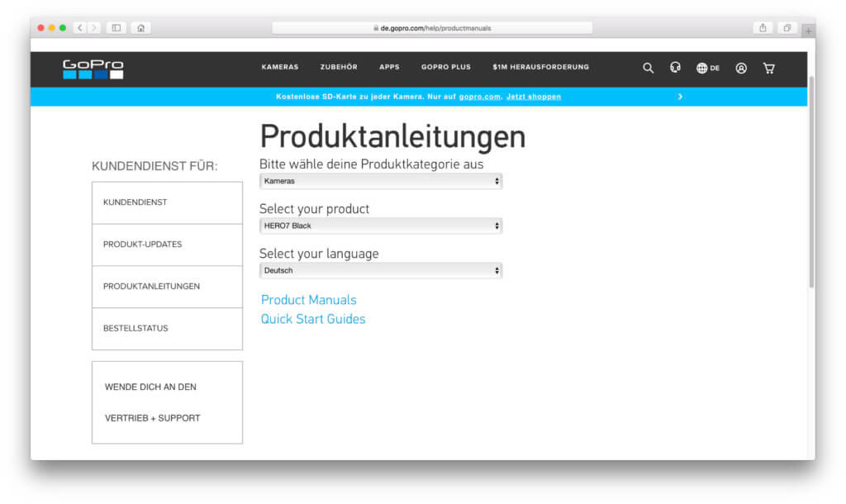Click the gopro.com banner link
The image size is (846, 504).
point(480,97)
